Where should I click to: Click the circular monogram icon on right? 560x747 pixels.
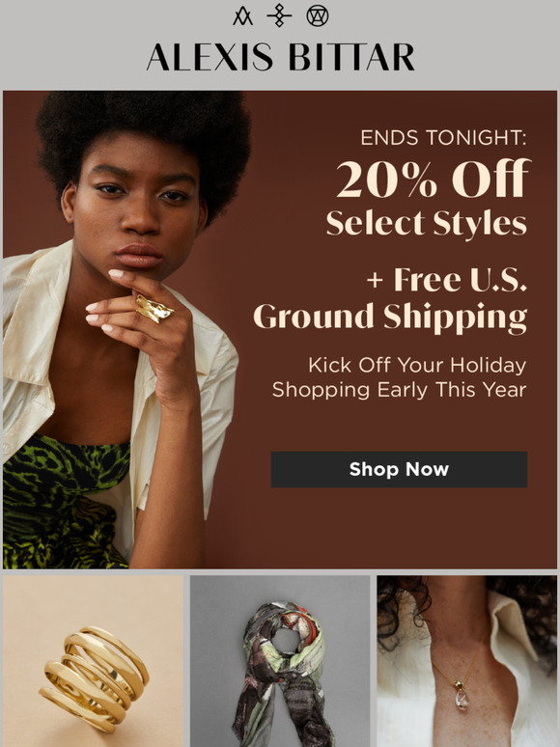click(318, 15)
